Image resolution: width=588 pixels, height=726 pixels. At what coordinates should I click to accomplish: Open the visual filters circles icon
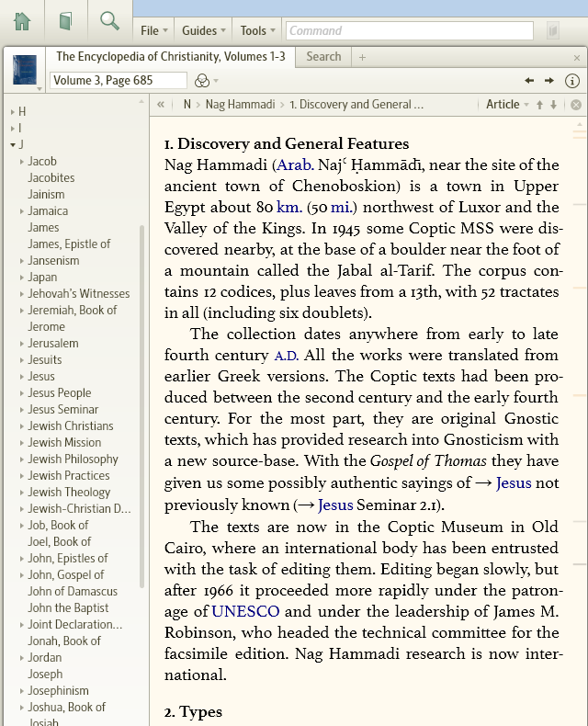202,81
